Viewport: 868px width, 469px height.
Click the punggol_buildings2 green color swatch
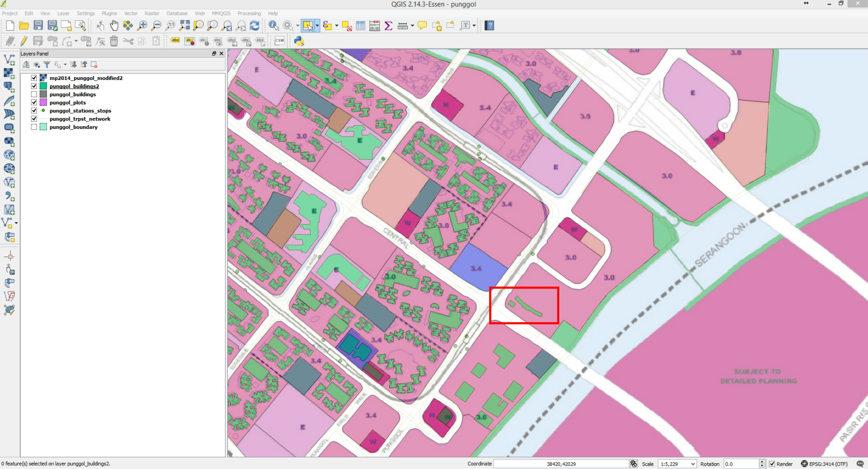click(43, 86)
